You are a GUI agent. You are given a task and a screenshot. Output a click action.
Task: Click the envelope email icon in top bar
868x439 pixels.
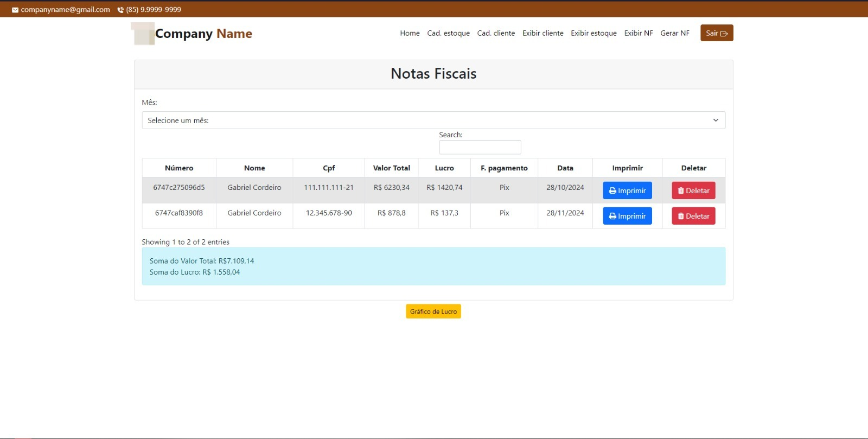[15, 10]
